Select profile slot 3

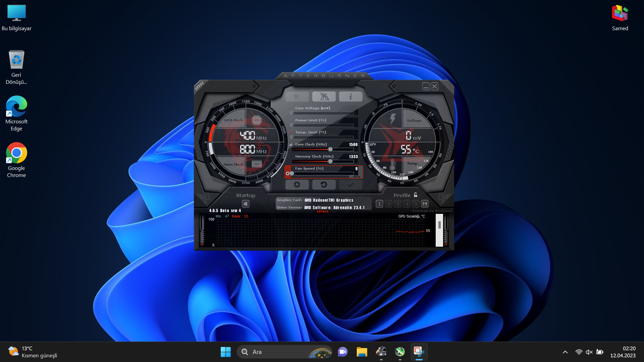397,204
